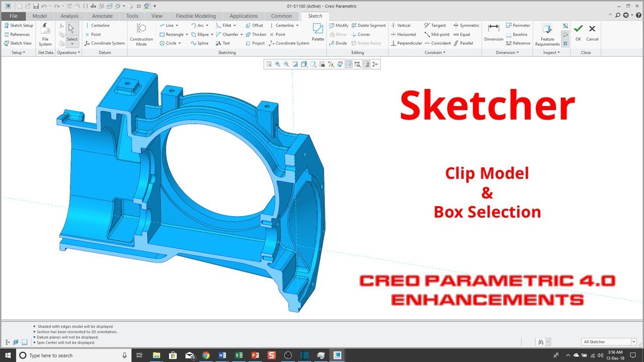Expand the Constrain group dropdown
Image resolution: width=644 pixels, height=362 pixels.
pyautogui.click(x=435, y=52)
